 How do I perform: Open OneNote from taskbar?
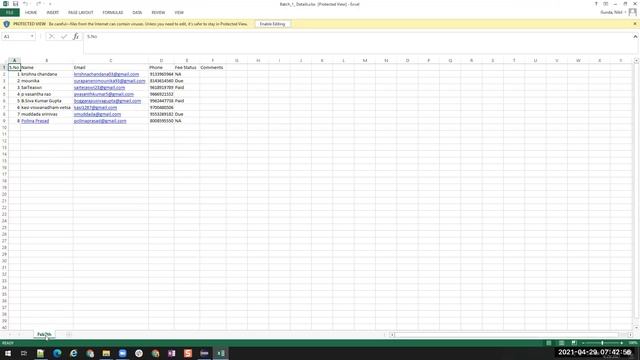click(171, 353)
